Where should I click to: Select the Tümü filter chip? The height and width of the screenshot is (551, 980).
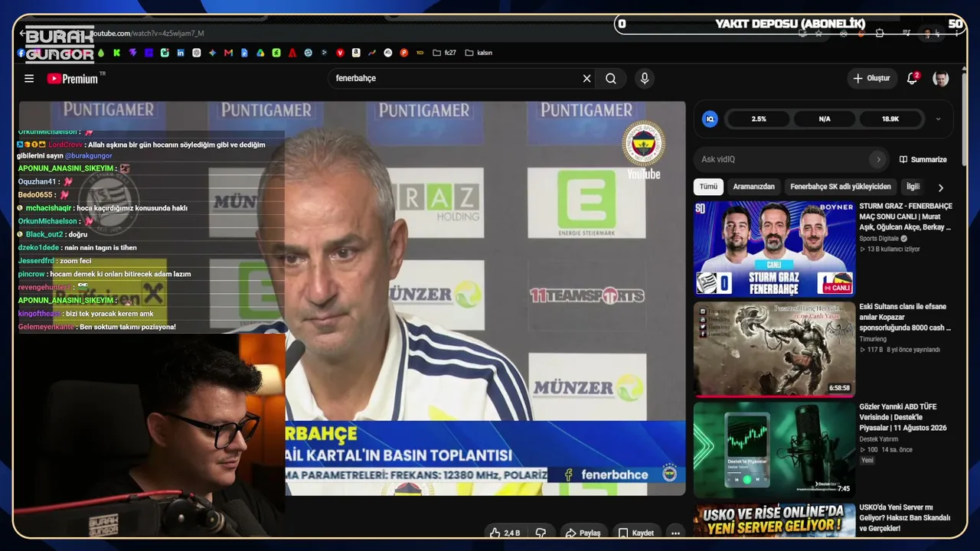(708, 187)
